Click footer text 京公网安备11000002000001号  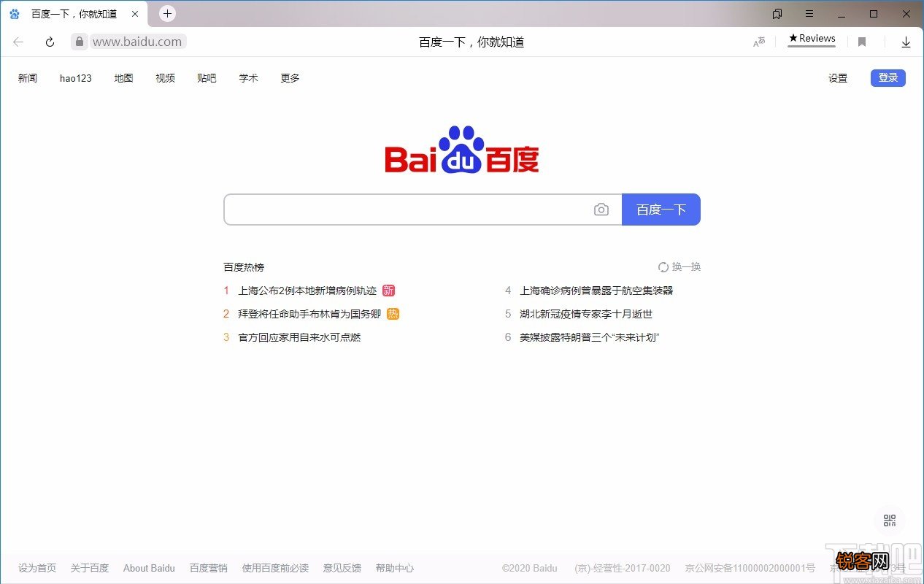750,568
